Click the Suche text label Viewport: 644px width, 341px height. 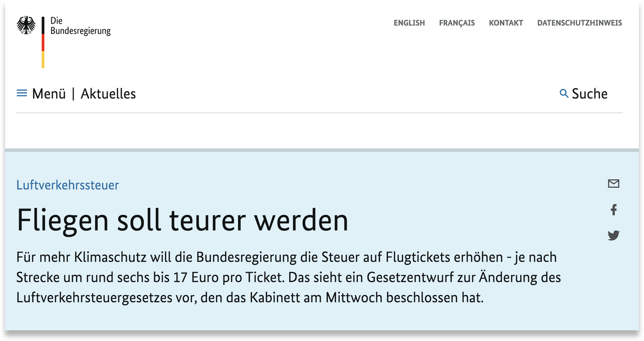589,94
